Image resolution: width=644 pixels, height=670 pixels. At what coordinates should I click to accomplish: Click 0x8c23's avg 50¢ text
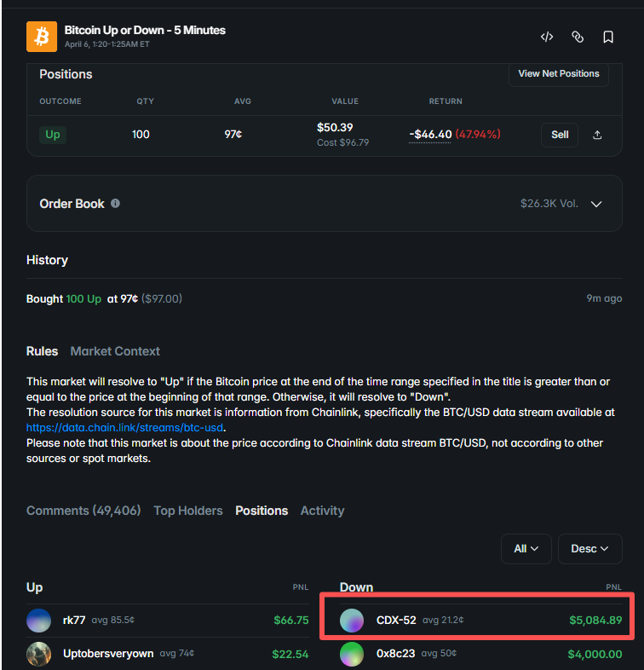point(439,653)
